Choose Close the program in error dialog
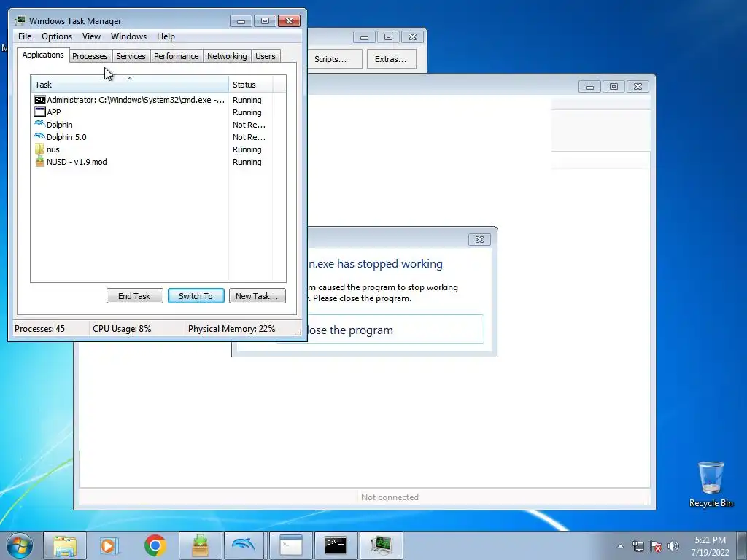The height and width of the screenshot is (560, 747). point(395,330)
